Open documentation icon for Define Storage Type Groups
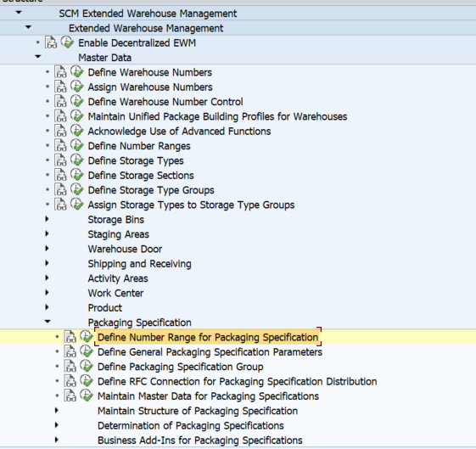 tap(61, 190)
